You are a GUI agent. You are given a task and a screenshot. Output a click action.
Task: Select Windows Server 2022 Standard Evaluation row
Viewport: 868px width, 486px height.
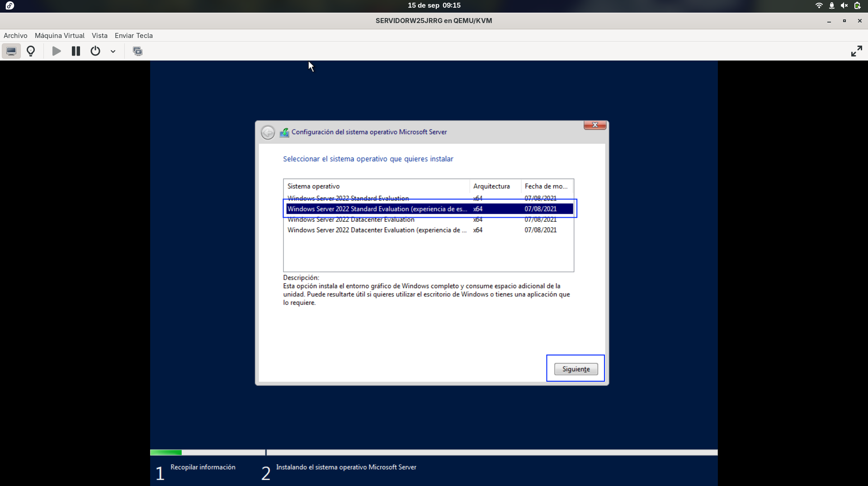pyautogui.click(x=429, y=198)
